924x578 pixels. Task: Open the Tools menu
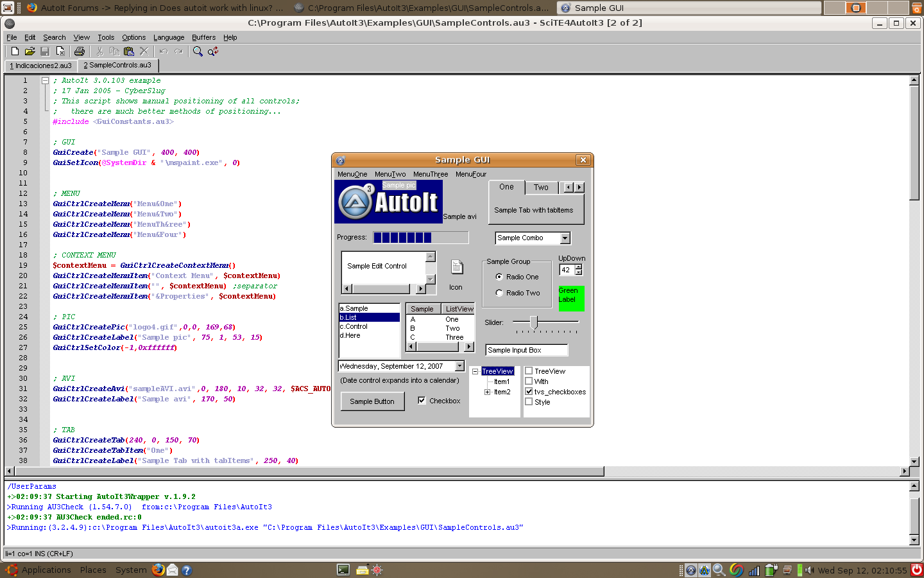point(106,38)
